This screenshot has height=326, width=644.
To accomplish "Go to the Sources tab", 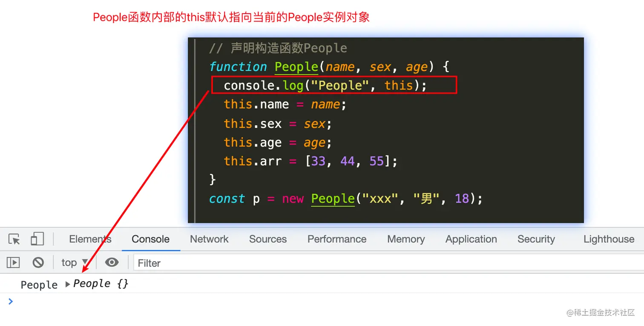I will point(268,239).
